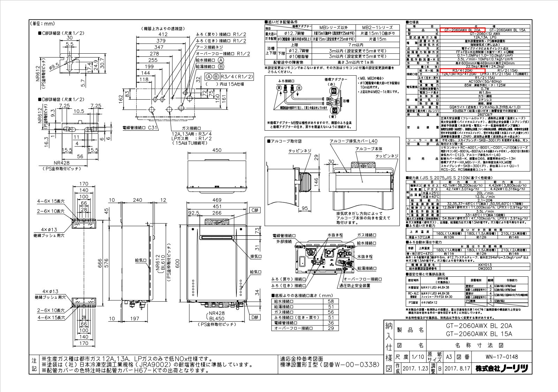Screen dimensions: 558x392
Task: Click "標準設置形Ⅱ型(図番W-00-0338)" reference
Action: [330, 365]
